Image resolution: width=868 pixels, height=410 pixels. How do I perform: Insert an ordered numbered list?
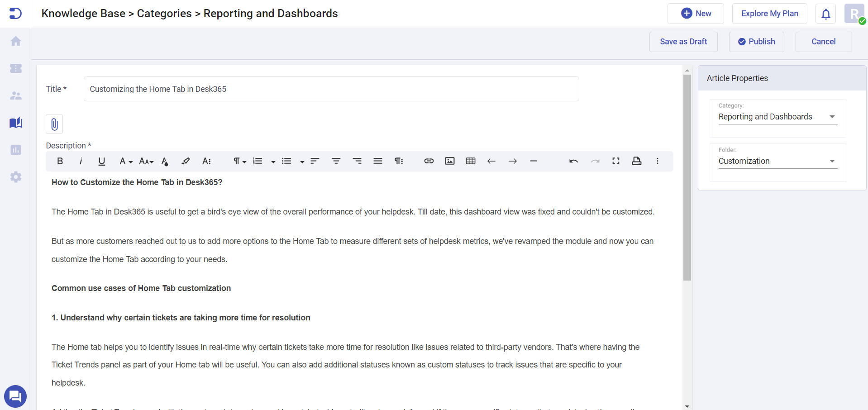258,161
